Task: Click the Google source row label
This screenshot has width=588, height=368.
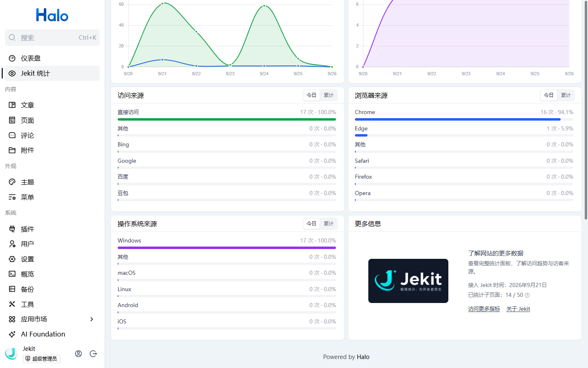Action: (x=127, y=161)
